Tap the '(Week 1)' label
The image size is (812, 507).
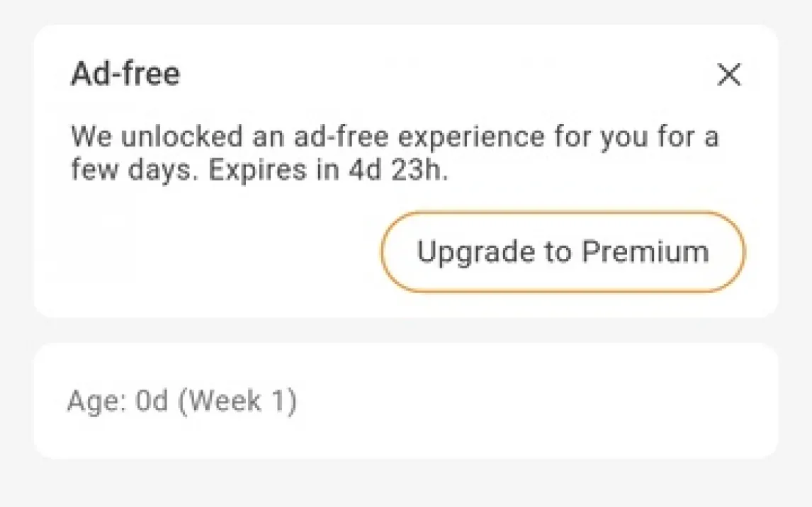point(237,401)
